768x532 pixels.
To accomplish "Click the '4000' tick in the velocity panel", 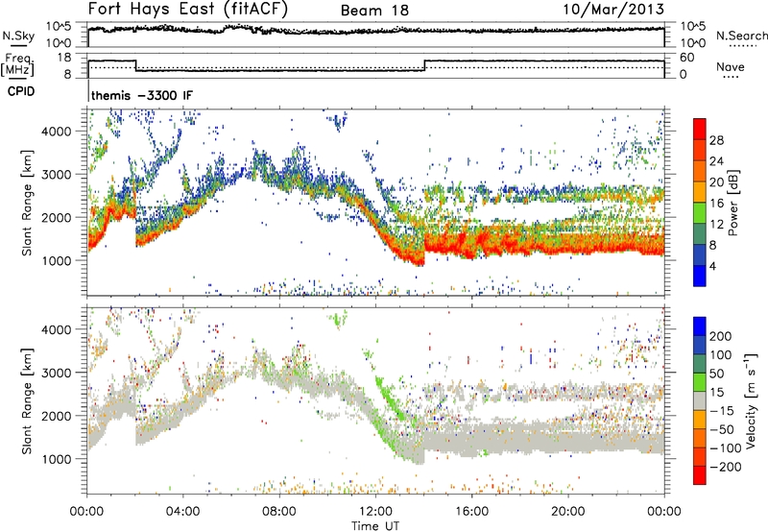I will [x=57, y=329].
